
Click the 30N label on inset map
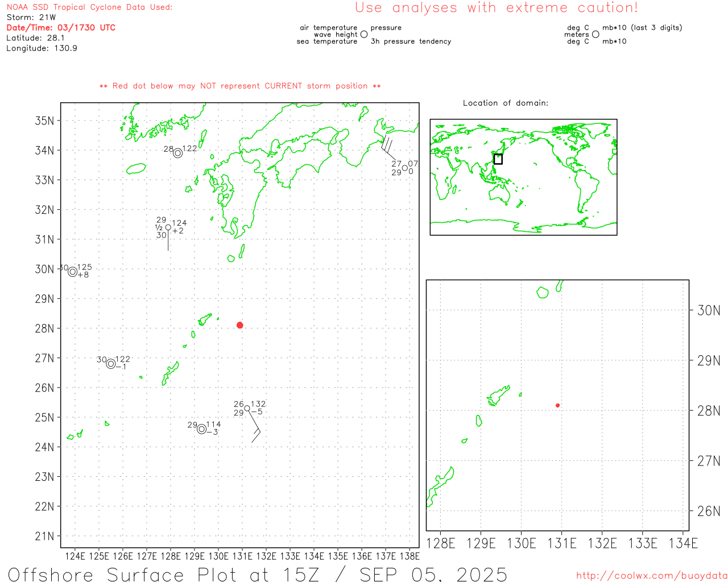pos(709,310)
